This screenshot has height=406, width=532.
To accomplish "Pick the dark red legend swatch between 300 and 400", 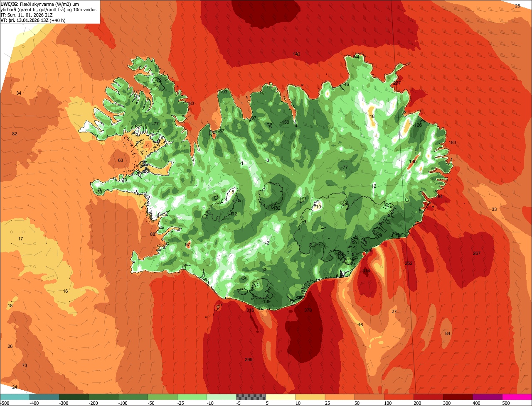I will point(458,397).
